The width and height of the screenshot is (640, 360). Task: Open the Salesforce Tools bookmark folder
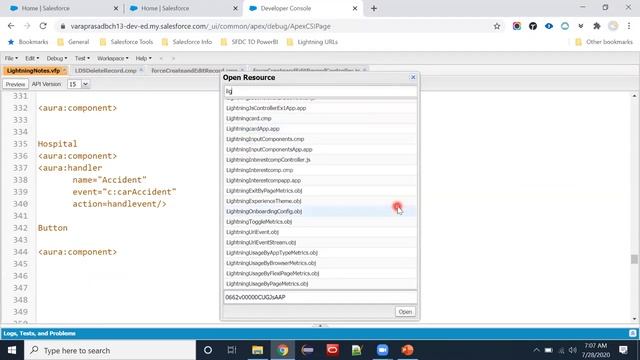coord(127,42)
